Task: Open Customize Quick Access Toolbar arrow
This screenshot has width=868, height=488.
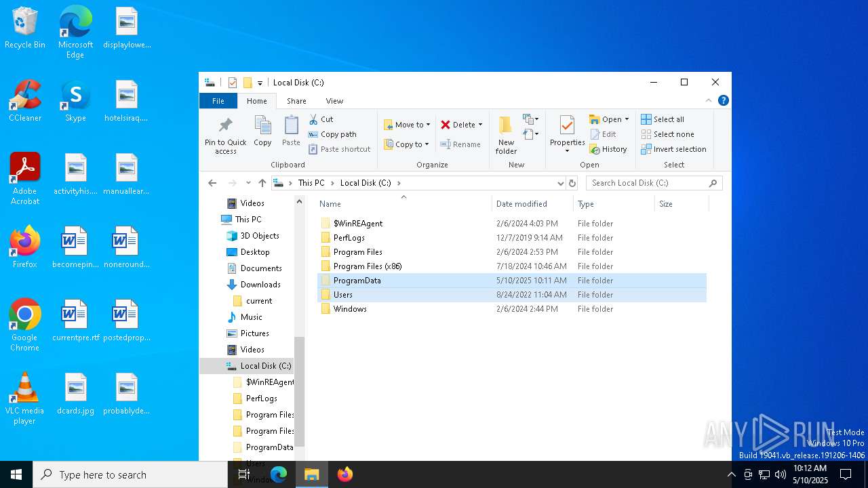Action: pos(260,83)
